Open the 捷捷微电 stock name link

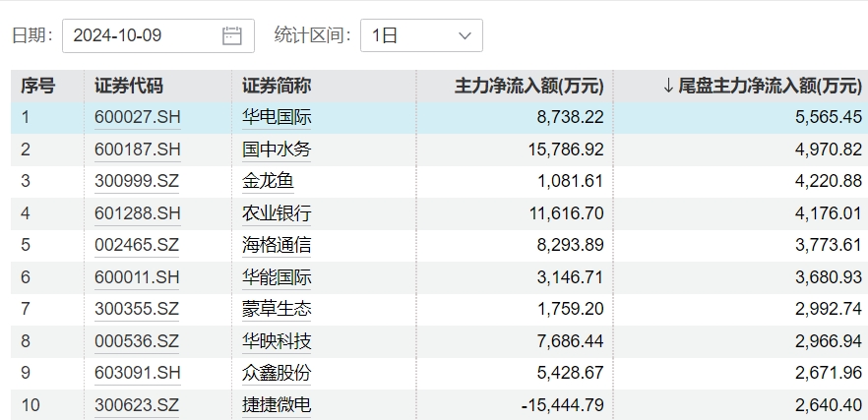coord(277,405)
